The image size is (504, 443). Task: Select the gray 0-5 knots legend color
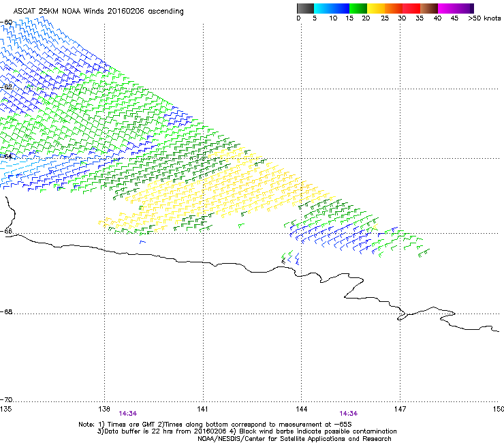[x=305, y=8]
